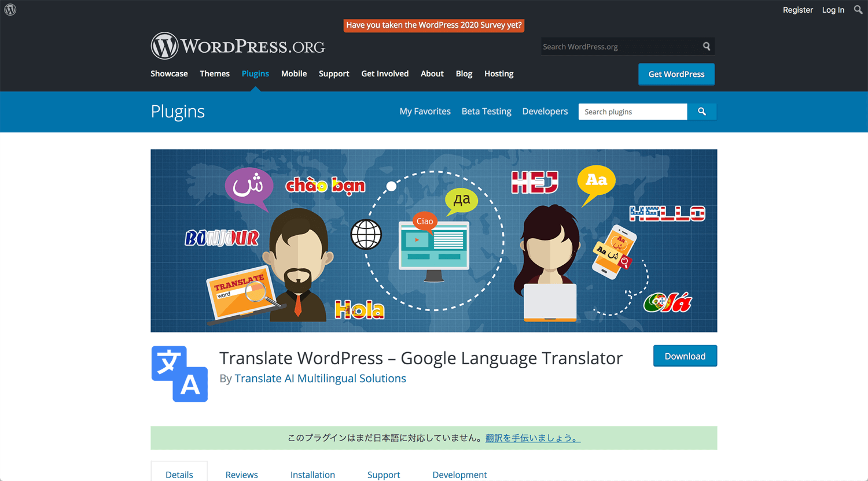The height and width of the screenshot is (481, 868).
Task: Open the WordPress 2020 Survey banner
Action: 434,25
